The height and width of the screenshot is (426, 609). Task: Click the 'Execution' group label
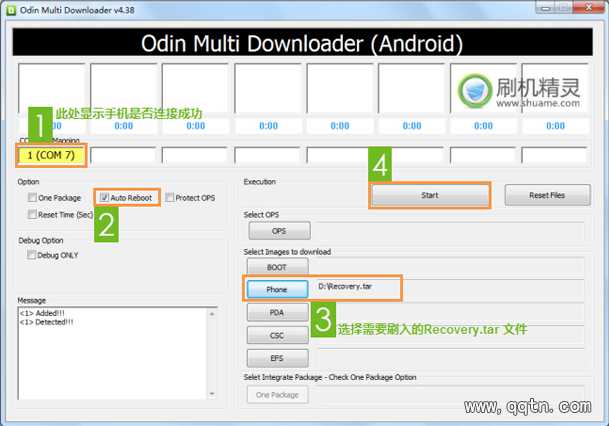pos(259,182)
